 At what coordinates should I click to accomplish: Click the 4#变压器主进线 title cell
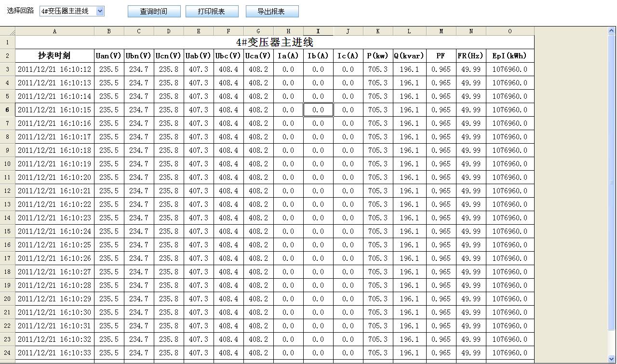[x=275, y=42]
